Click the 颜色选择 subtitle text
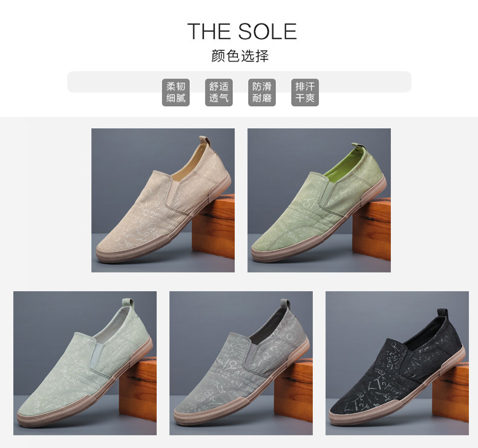Image resolution: width=478 pixels, height=448 pixels. [x=240, y=56]
